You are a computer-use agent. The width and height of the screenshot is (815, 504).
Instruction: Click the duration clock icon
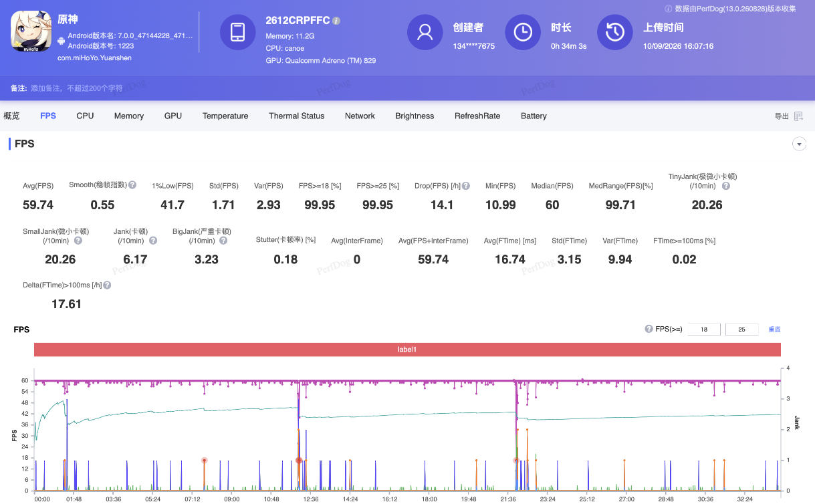pos(523,32)
